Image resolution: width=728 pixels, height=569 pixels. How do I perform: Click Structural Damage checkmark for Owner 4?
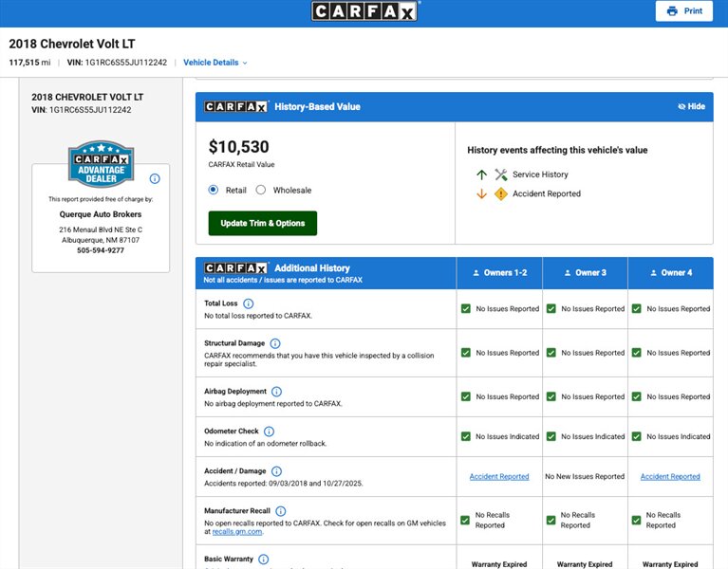pyautogui.click(x=637, y=353)
